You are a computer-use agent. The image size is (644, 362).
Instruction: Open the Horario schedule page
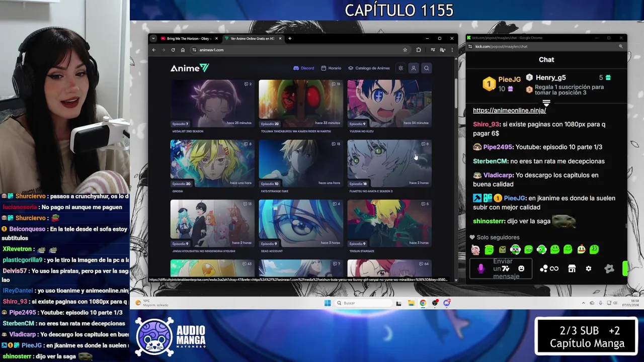(331, 68)
